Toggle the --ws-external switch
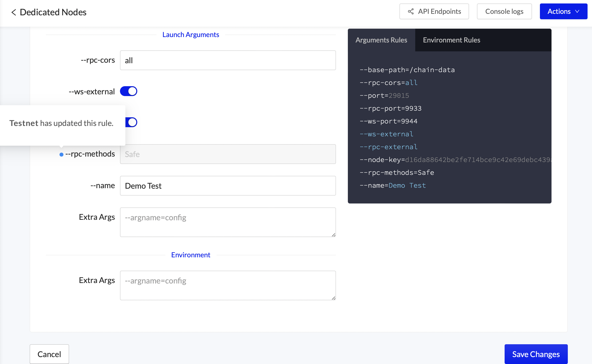This screenshot has width=592, height=364. point(128,91)
